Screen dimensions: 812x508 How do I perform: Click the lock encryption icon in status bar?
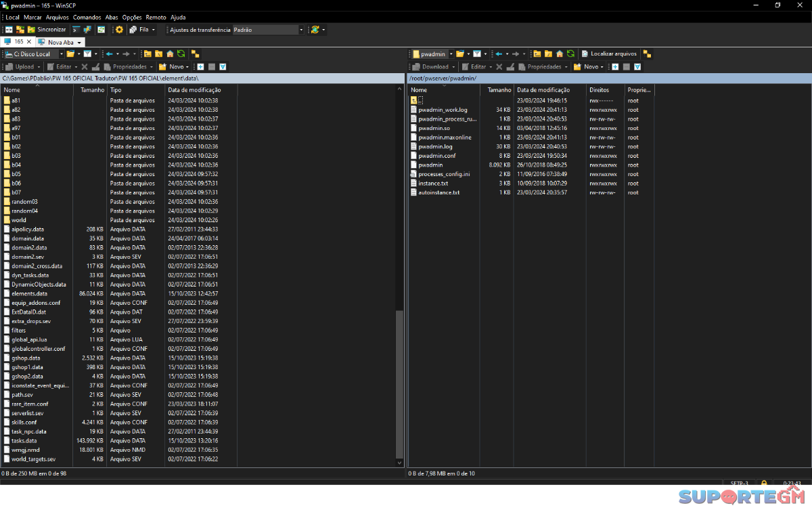click(x=764, y=484)
